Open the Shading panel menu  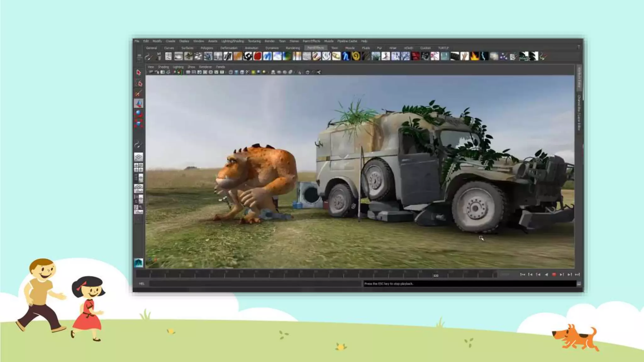[163, 67]
